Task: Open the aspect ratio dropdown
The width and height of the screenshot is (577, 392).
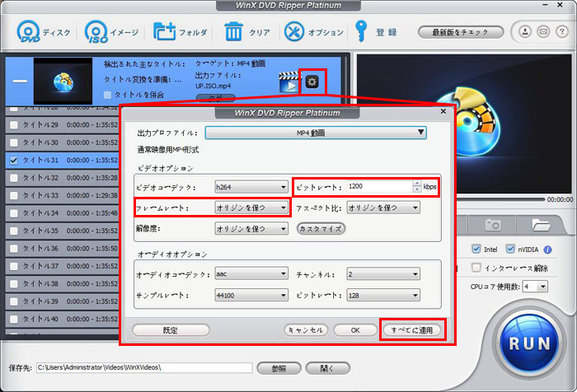Action: click(383, 208)
